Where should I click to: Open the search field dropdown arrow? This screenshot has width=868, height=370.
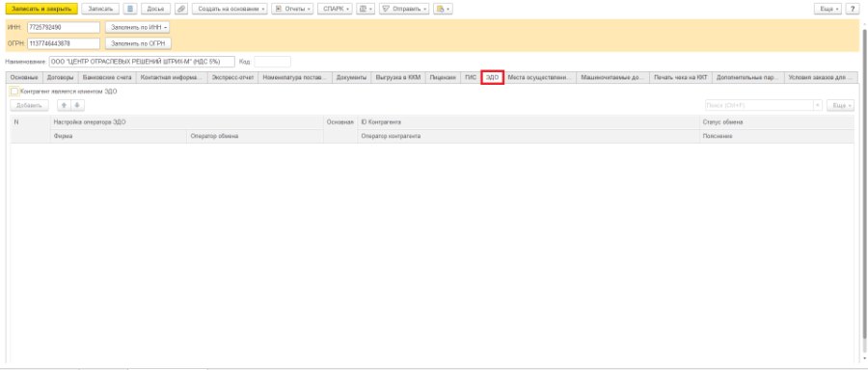[x=818, y=105]
